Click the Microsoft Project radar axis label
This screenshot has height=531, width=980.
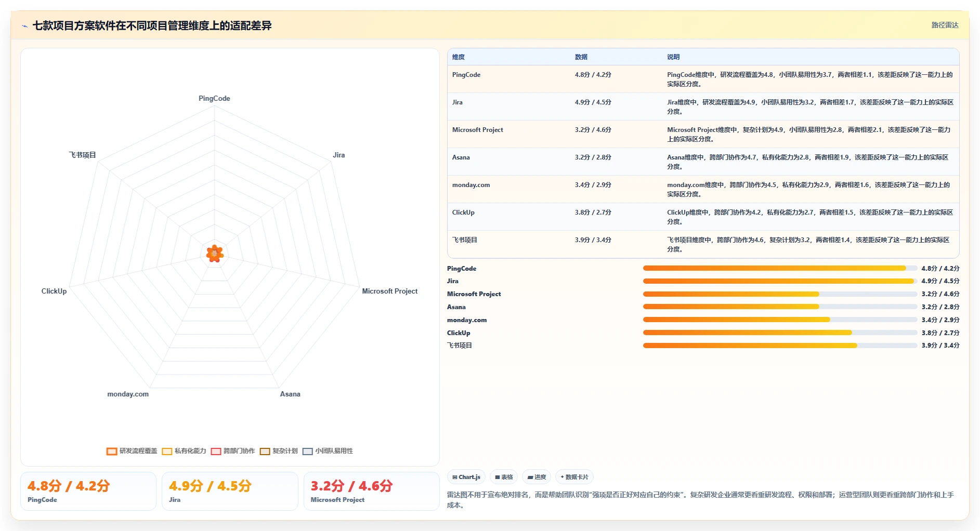(390, 291)
